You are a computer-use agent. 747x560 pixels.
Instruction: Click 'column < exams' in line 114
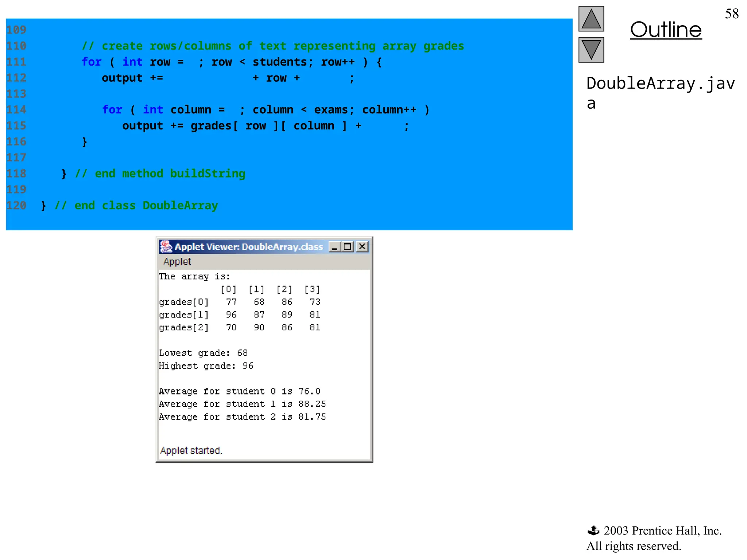click(x=301, y=110)
